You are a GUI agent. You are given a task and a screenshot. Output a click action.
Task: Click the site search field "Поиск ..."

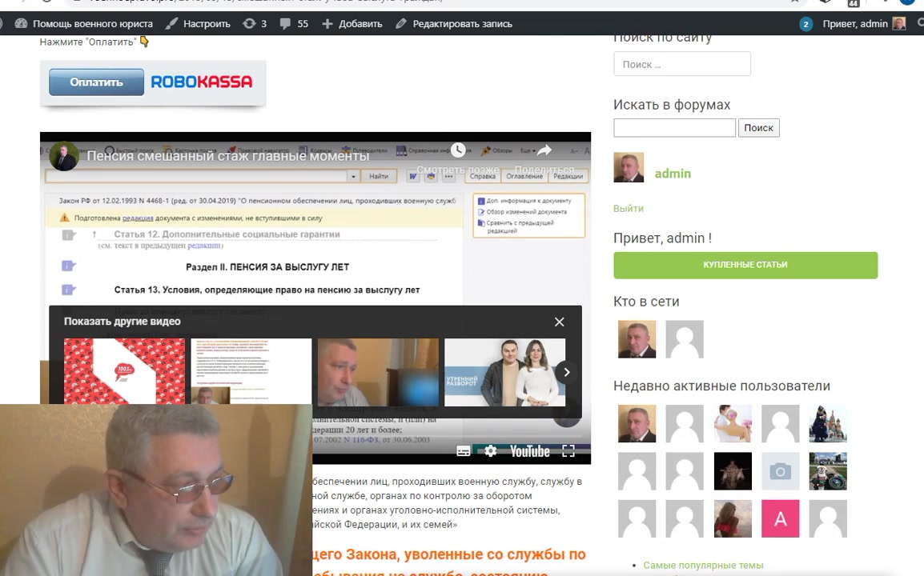coord(682,64)
